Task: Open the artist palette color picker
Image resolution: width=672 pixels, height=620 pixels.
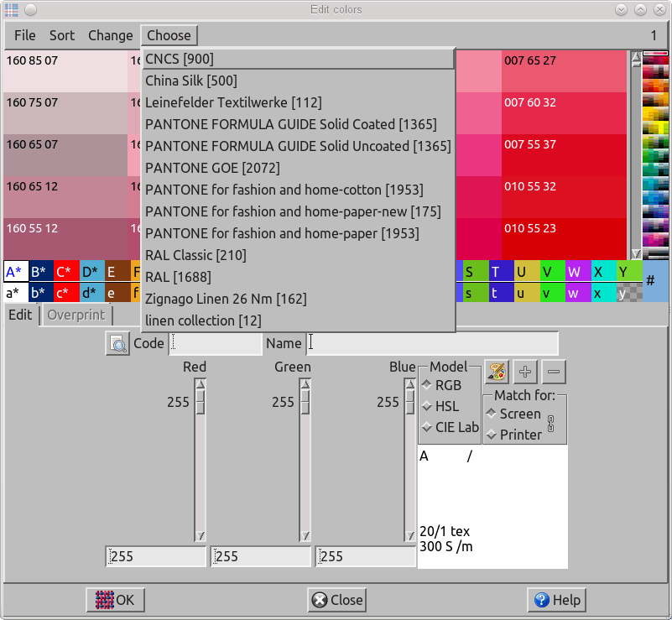Action: pyautogui.click(x=497, y=372)
